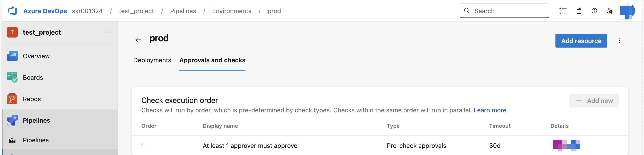This screenshot has width=644, height=155.
Task: Click the help question mark icon
Action: (x=594, y=11)
